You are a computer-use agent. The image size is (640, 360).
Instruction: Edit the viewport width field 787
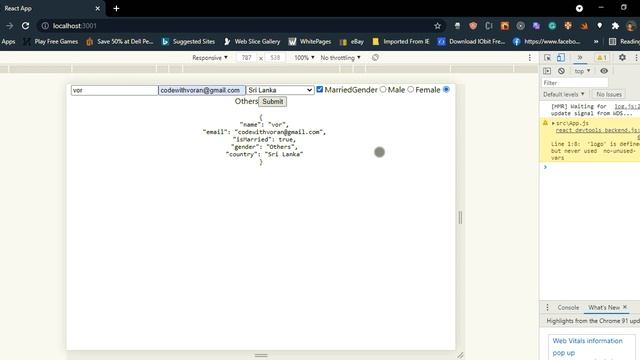[247, 58]
